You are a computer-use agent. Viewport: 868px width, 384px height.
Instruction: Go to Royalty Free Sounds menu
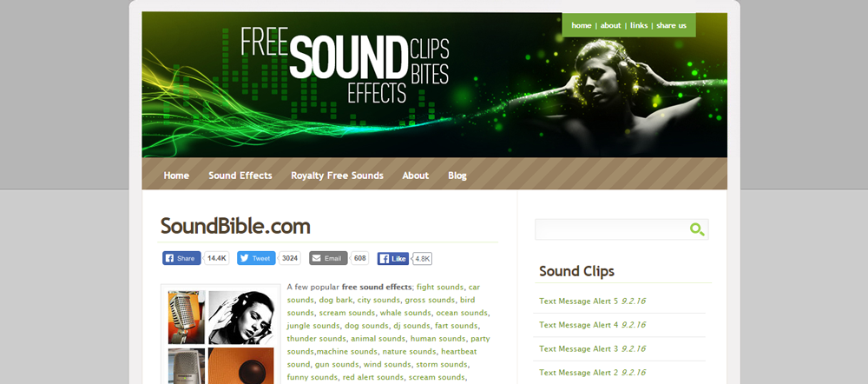337,175
